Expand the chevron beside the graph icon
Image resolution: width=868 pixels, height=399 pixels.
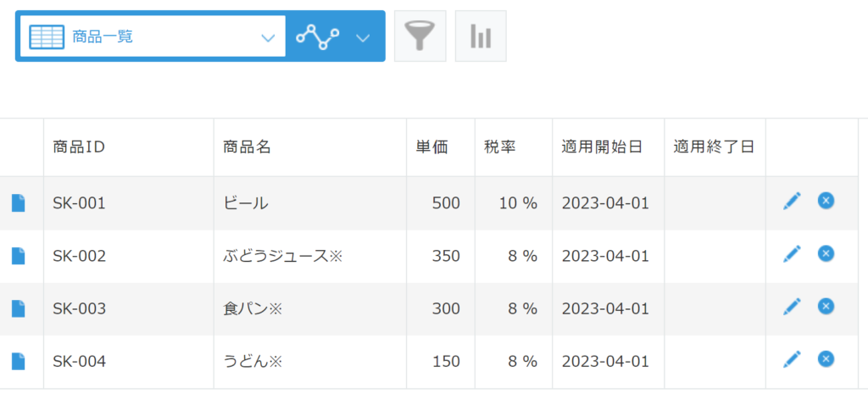[x=363, y=37]
